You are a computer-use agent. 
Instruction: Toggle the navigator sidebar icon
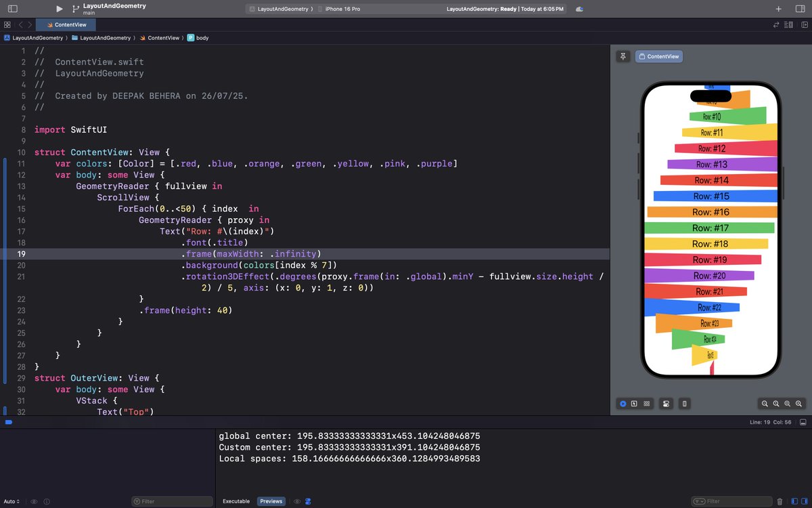[x=13, y=9]
